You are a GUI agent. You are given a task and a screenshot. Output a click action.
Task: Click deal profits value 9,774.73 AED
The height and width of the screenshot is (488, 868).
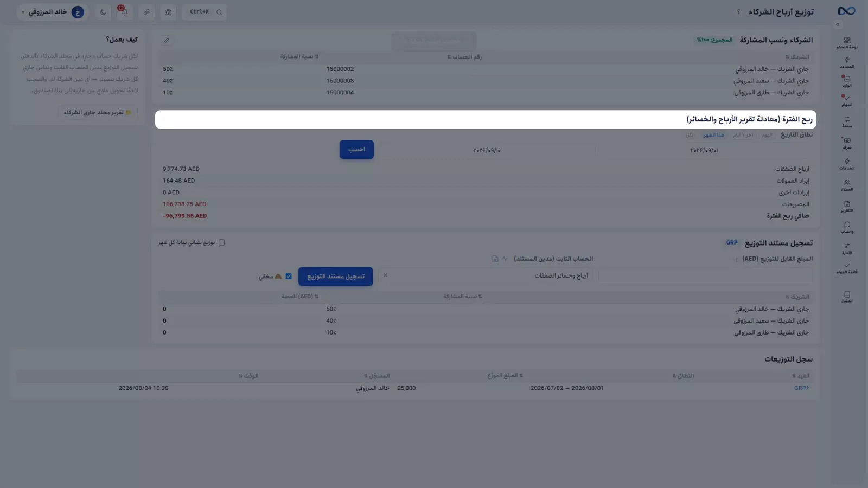click(x=181, y=169)
